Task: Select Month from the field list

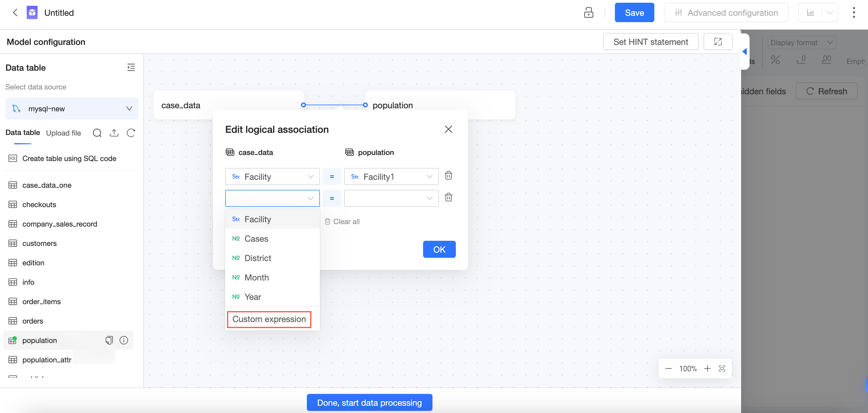Action: click(272, 278)
